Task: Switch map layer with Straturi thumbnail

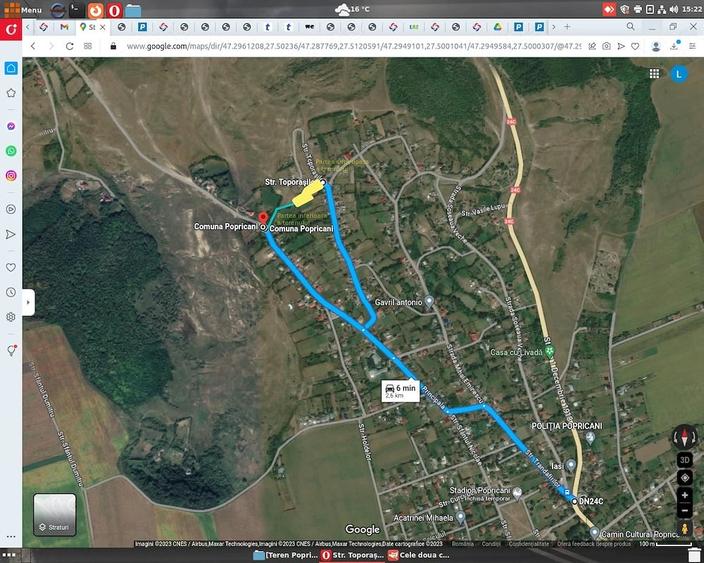Action: coord(54,515)
